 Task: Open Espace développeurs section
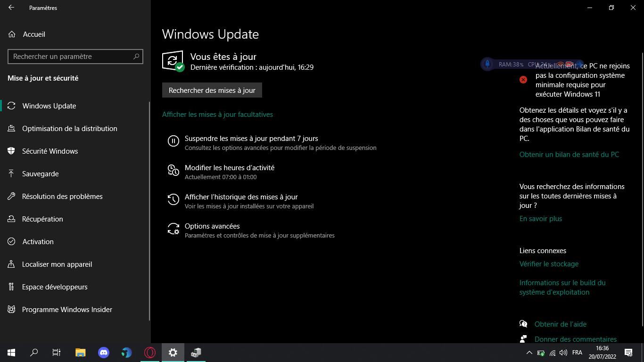[x=55, y=287]
